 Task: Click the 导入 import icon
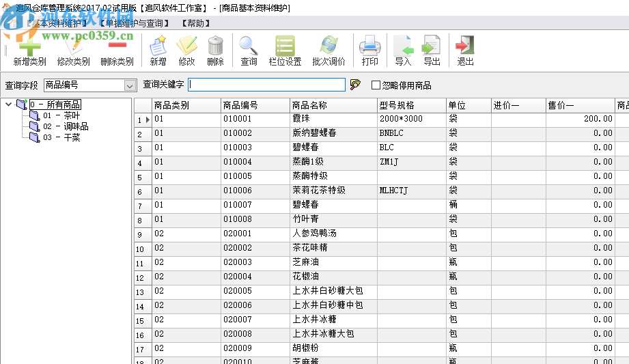(403, 45)
